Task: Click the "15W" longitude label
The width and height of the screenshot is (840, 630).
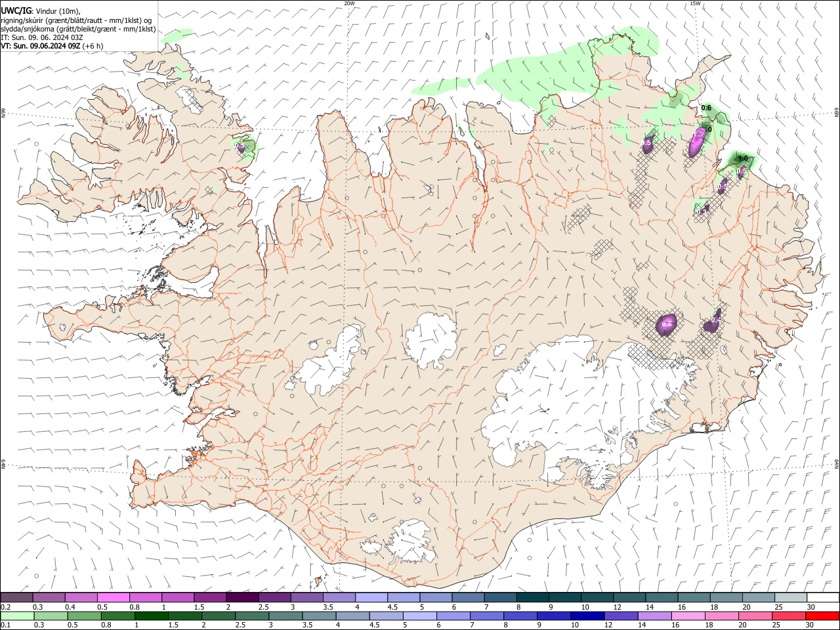Action: (695, 3)
